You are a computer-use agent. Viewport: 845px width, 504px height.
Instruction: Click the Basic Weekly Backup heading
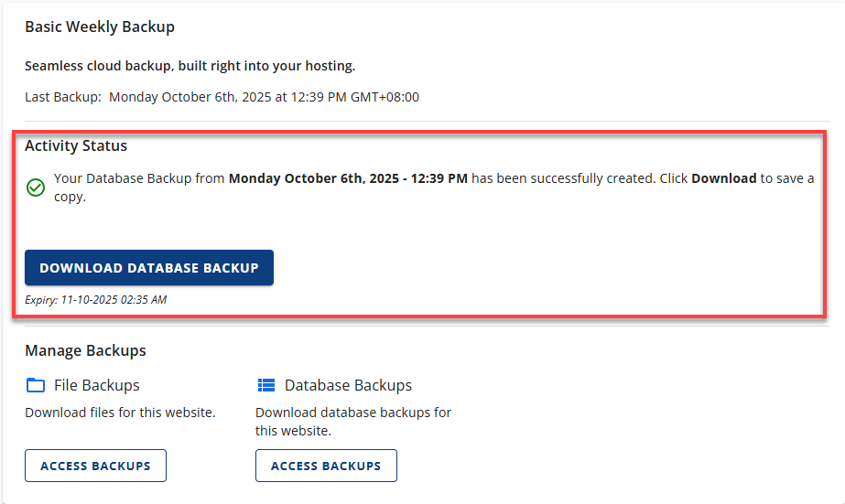100,27
